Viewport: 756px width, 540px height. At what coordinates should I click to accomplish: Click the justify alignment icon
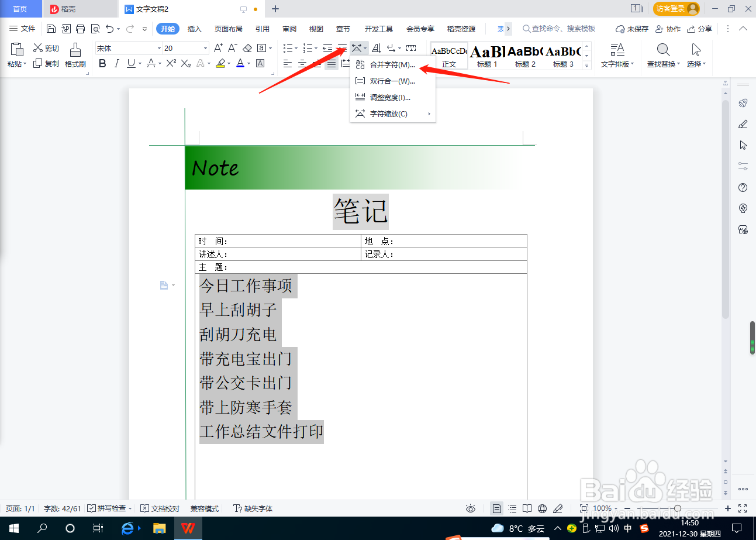point(332,64)
